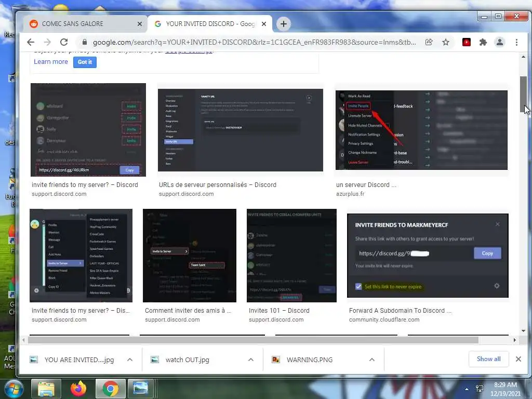Click the scroll-down arrow of page scrollbar
532x399 pixels.
523,330
